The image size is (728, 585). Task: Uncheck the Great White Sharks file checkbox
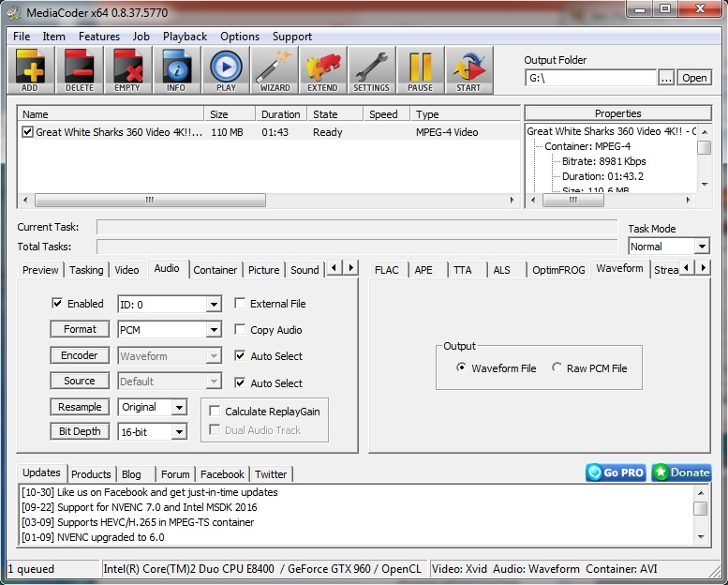27,132
